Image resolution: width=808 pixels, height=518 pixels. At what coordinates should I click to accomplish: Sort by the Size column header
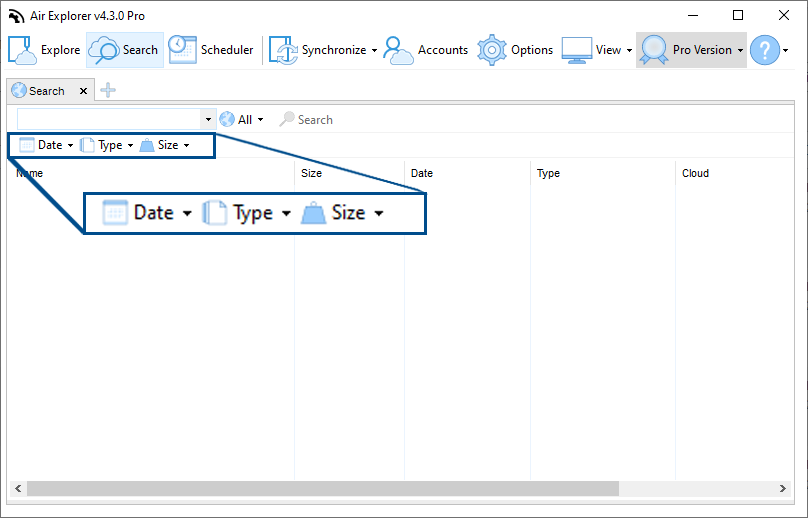[x=349, y=173]
